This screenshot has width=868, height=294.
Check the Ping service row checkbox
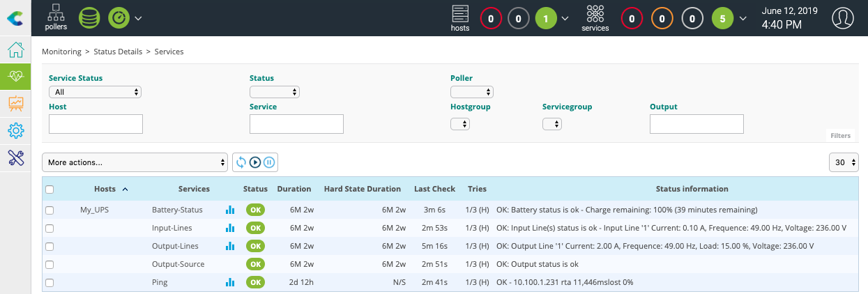[x=50, y=282]
